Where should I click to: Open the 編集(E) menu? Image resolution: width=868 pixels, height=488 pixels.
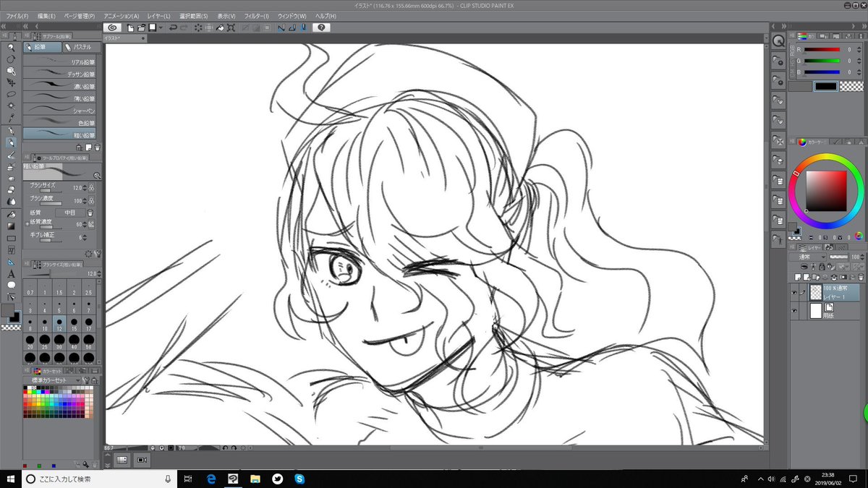(x=46, y=16)
